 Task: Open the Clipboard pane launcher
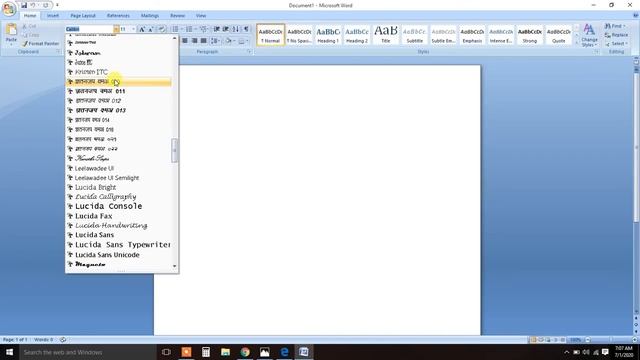58,52
